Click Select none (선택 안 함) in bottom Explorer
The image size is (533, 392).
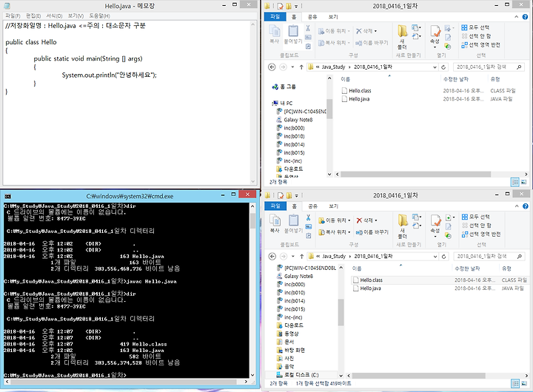477,226
